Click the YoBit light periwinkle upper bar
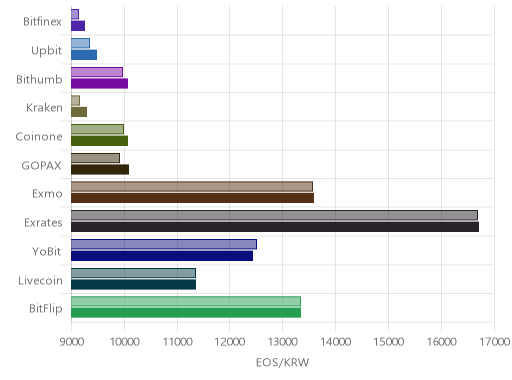Viewport: 512px width, 380px height. coord(164,244)
